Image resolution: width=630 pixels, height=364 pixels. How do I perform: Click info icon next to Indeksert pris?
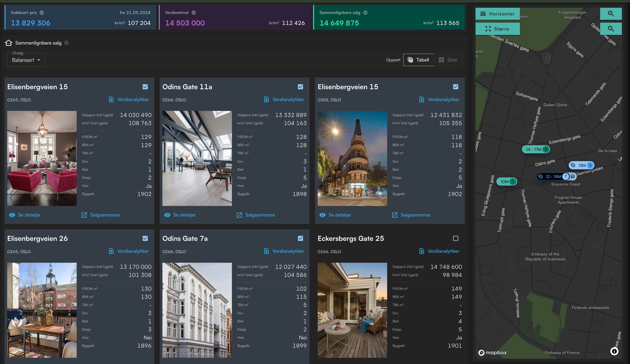(x=42, y=12)
